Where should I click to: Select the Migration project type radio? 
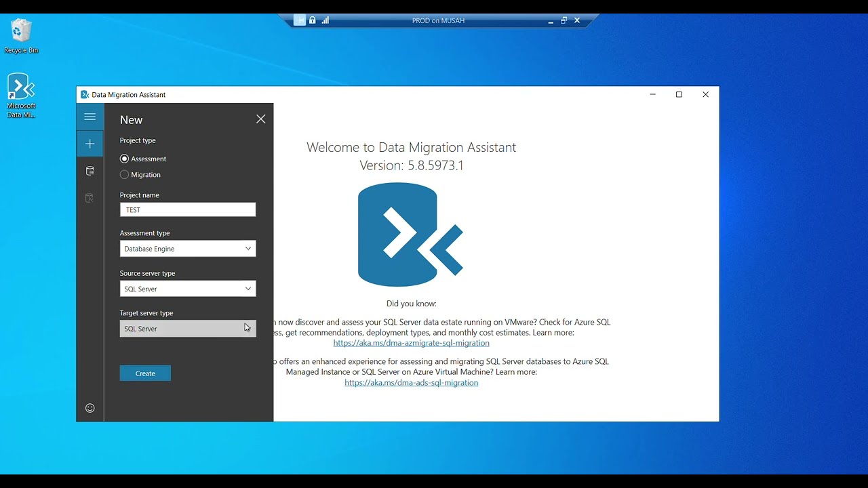[124, 175]
